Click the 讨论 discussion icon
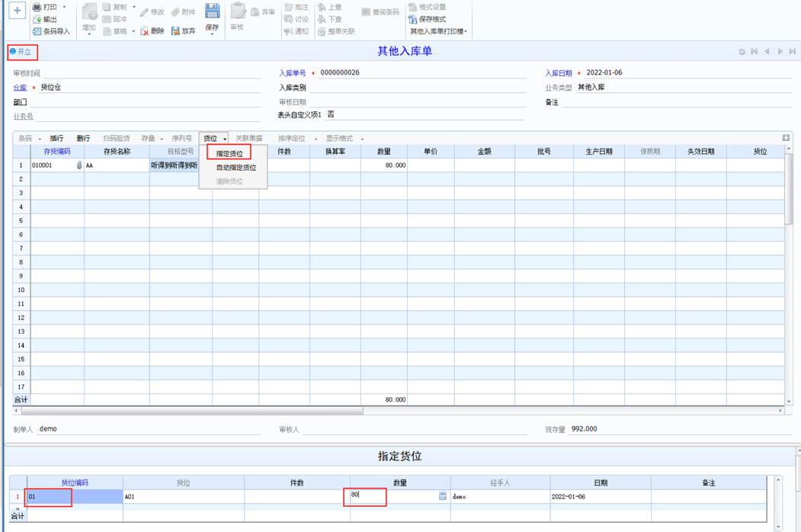 click(289, 19)
